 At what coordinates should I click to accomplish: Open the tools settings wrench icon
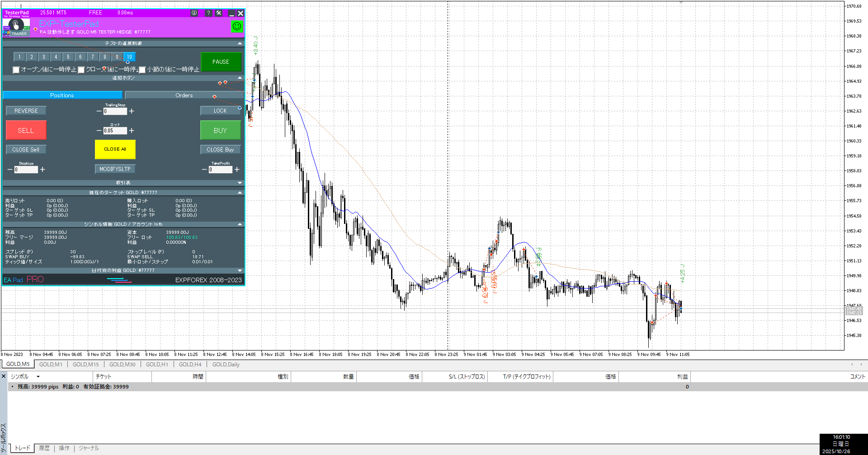click(219, 13)
